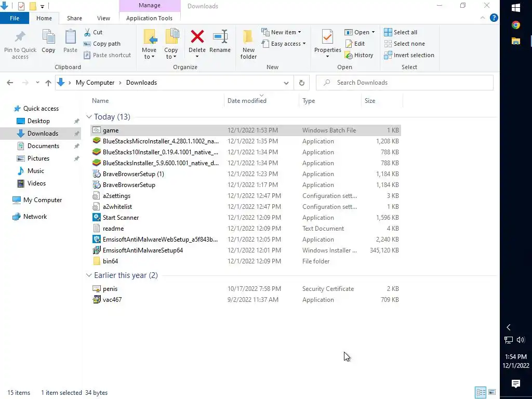Create a New folder
Viewport: 532px width, 399px height.
[248, 44]
